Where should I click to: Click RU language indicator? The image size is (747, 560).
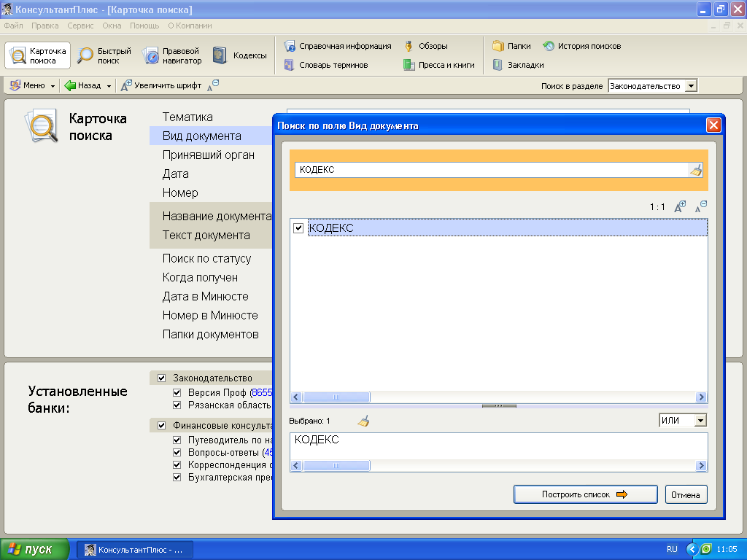(x=672, y=549)
